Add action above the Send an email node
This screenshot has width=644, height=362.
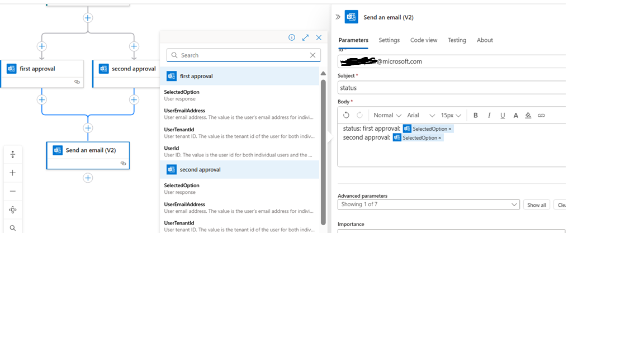(x=88, y=128)
